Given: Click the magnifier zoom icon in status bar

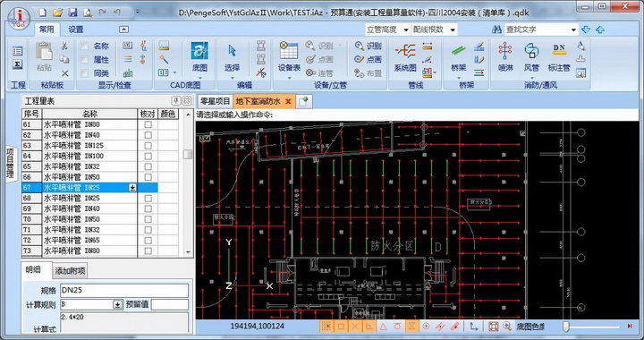Looking at the screenshot, I should pyautogui.click(x=507, y=327).
